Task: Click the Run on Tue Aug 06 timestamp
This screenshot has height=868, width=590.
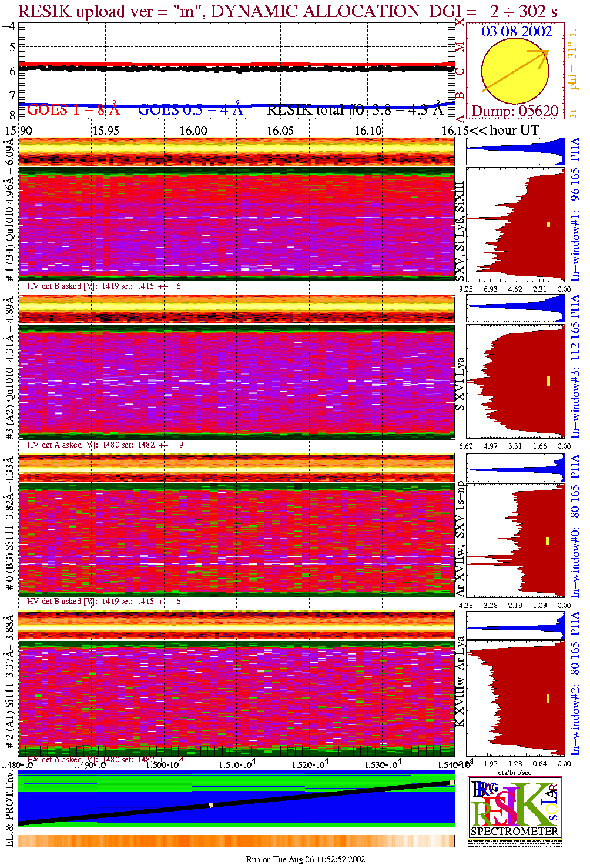Action: pyautogui.click(x=306, y=859)
